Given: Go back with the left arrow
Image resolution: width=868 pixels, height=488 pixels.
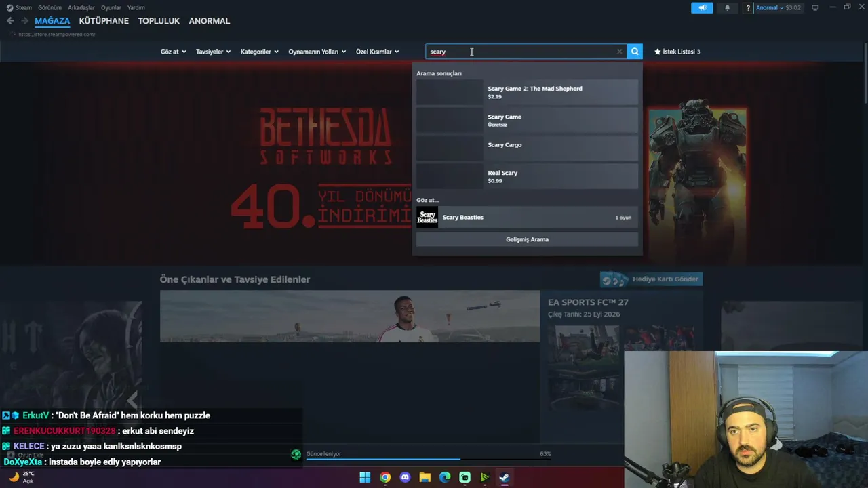Looking at the screenshot, I should pyautogui.click(x=10, y=21).
